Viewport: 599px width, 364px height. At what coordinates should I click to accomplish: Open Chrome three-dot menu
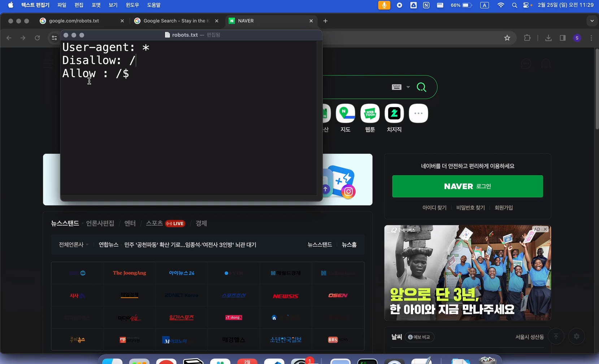click(591, 38)
